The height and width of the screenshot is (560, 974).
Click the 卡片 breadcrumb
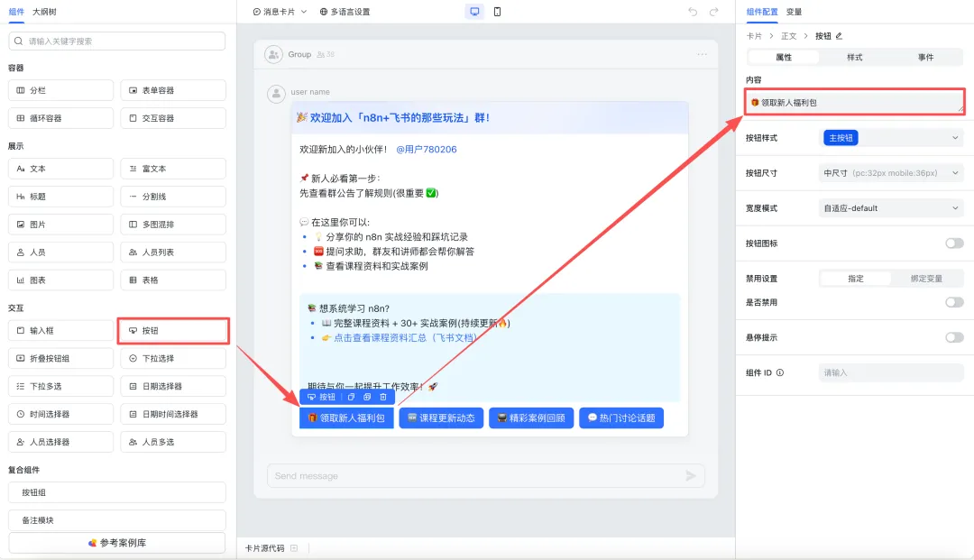(754, 36)
